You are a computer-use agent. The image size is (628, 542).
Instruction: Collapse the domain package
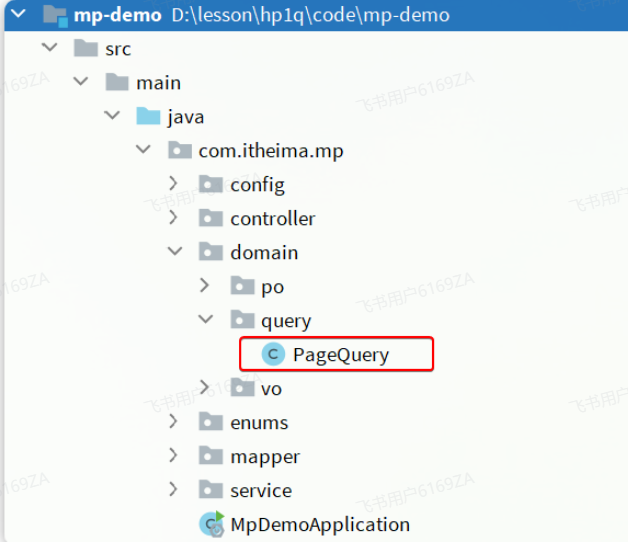[174, 252]
